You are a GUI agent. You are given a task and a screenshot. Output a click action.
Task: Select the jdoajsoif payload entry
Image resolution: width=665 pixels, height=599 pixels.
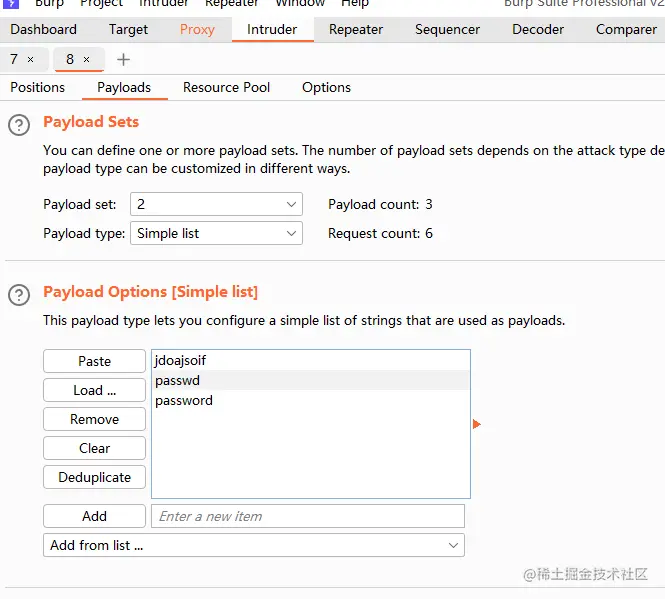click(311, 361)
